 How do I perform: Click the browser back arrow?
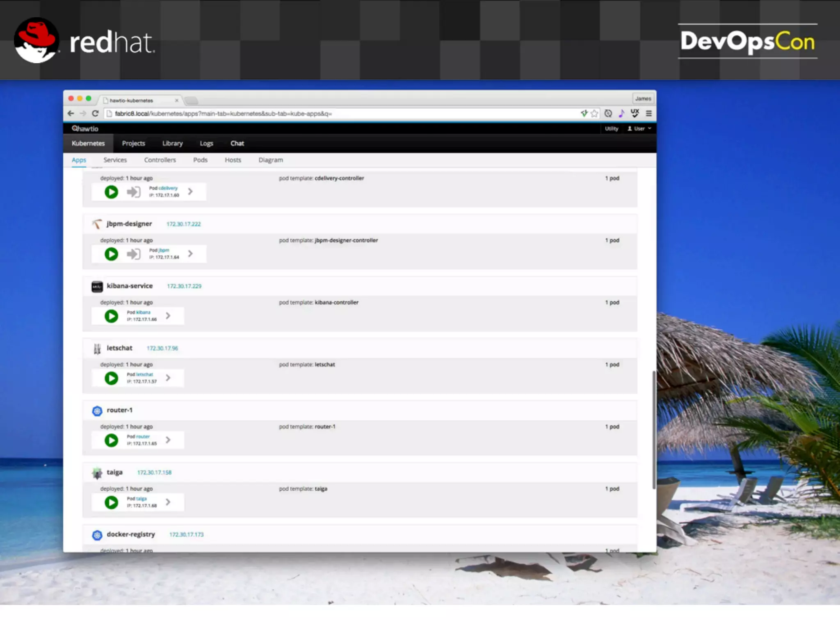coord(71,114)
